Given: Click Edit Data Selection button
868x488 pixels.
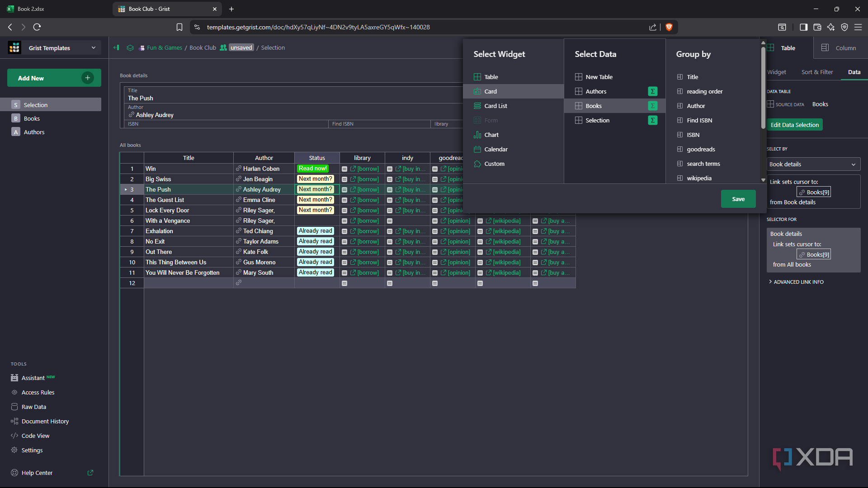Looking at the screenshot, I should pos(794,125).
